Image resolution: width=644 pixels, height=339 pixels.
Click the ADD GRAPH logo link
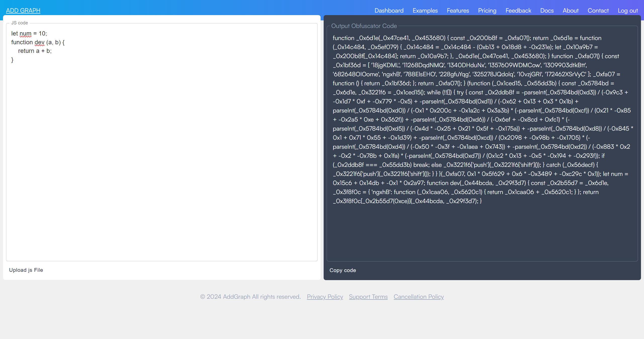[x=23, y=11]
